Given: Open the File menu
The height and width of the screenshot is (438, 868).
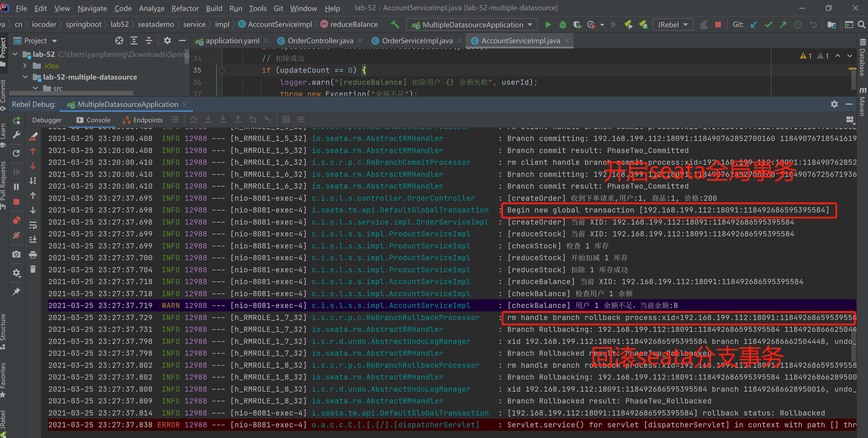Looking at the screenshot, I should 21,8.
